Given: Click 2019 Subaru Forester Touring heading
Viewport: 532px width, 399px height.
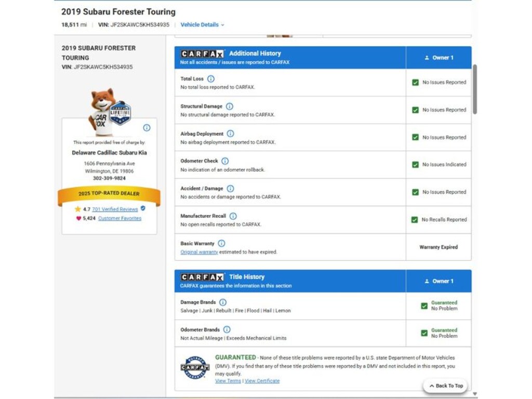Looking at the screenshot, I should [118, 12].
